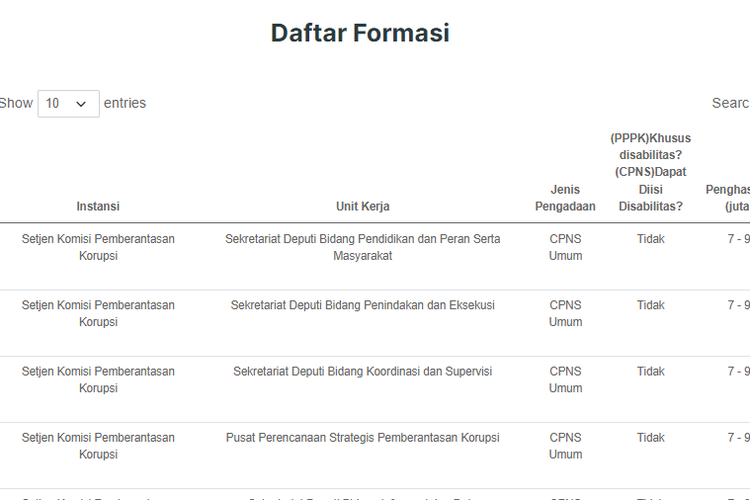Select Pusat Perencanaan Strategis Pemberantasan Korupsi cell
The height and width of the screenshot is (500, 750).
click(362, 437)
